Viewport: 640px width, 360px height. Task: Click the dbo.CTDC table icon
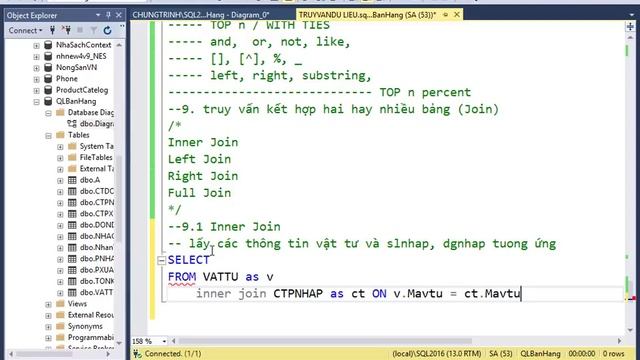(x=72, y=191)
